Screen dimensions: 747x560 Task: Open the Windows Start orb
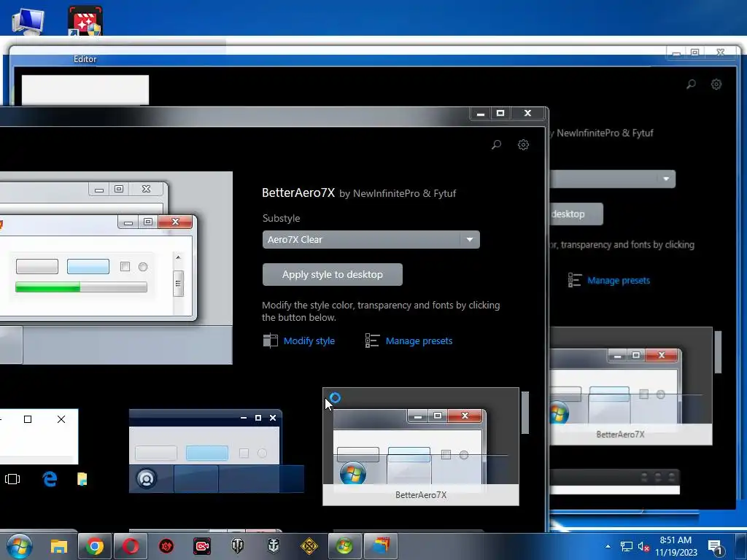point(19,546)
